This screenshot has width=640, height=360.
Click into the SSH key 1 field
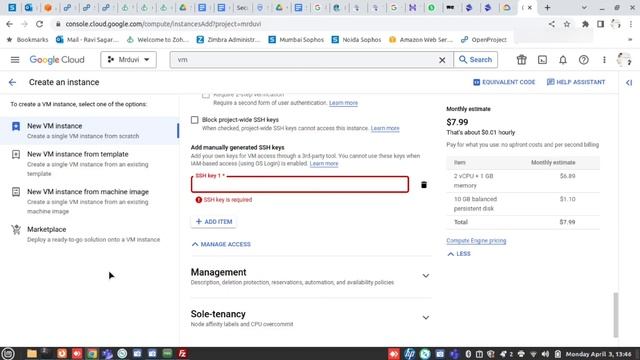tap(300, 184)
